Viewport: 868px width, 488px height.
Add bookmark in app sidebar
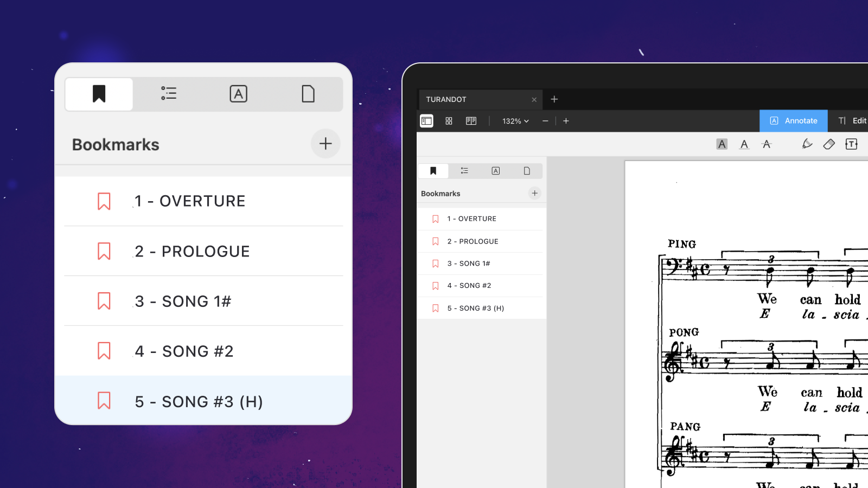pos(534,193)
